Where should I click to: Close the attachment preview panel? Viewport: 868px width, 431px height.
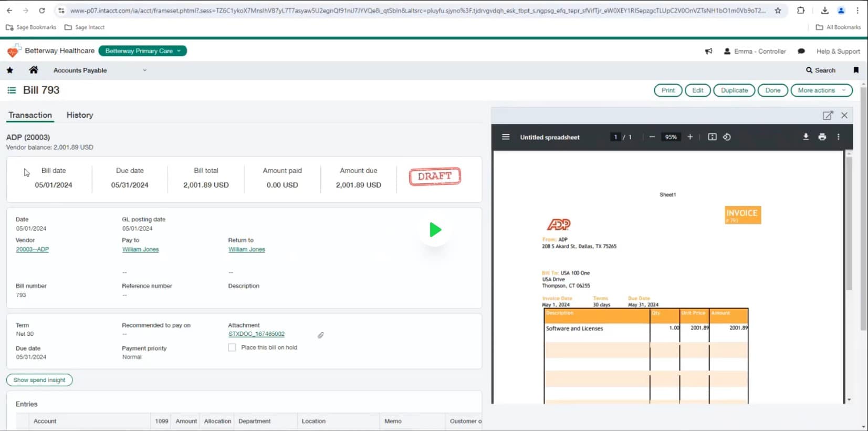click(x=844, y=115)
